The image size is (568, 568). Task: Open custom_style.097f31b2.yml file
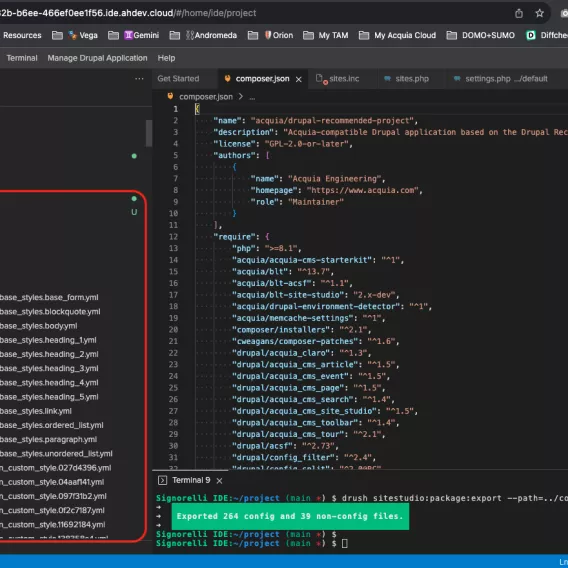53,496
